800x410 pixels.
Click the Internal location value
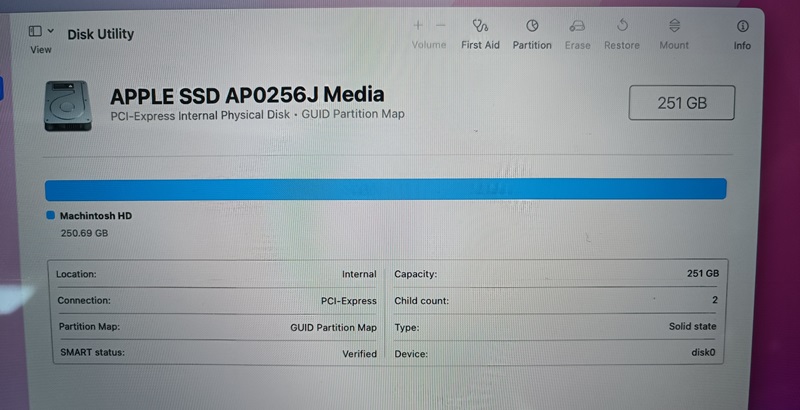(359, 274)
